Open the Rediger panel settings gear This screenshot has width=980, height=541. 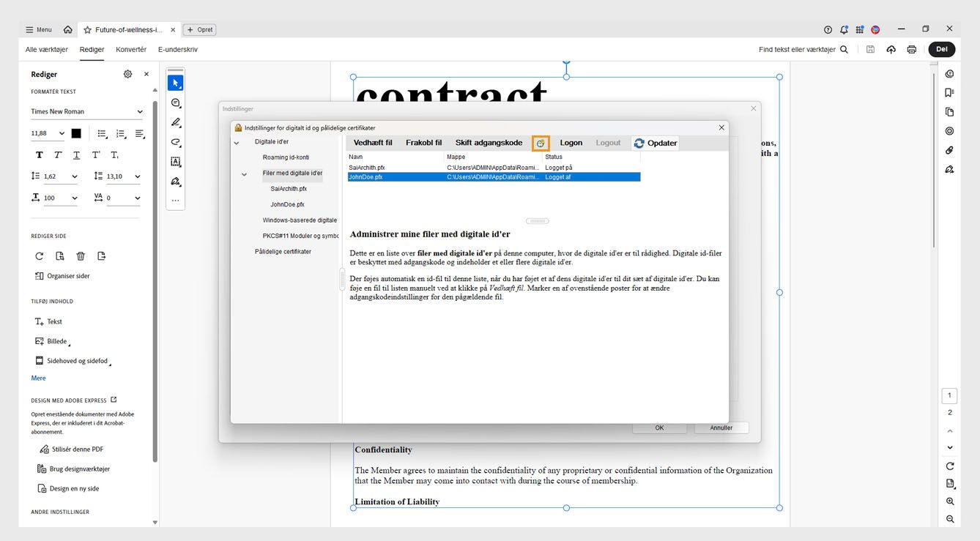point(128,74)
